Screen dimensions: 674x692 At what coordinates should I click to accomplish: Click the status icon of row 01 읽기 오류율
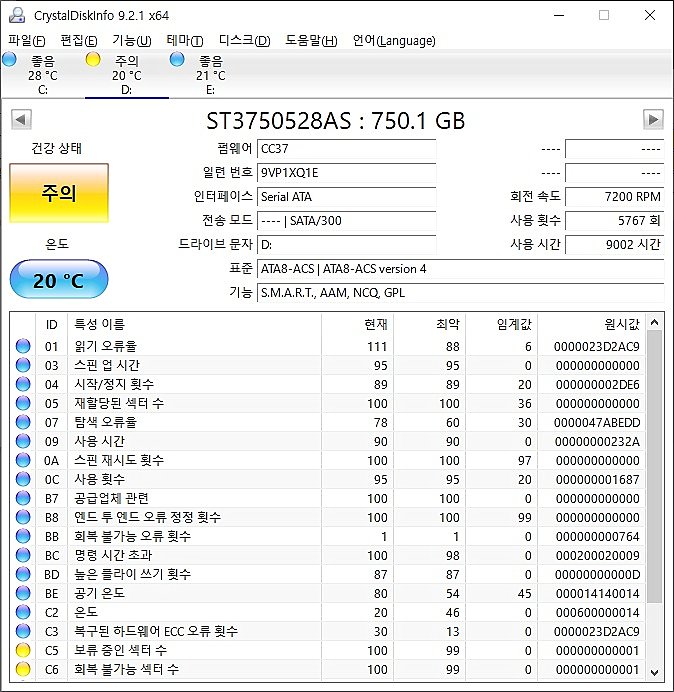coord(23,346)
